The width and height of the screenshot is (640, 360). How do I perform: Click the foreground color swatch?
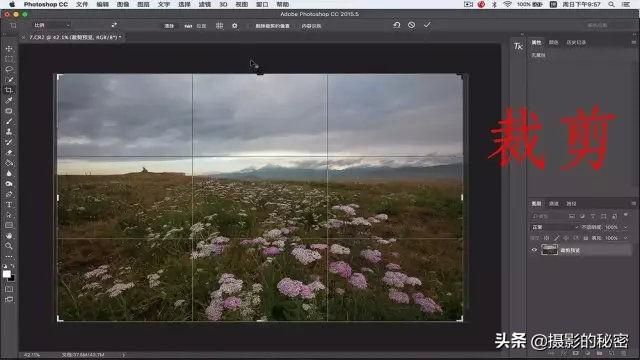tap(7, 274)
